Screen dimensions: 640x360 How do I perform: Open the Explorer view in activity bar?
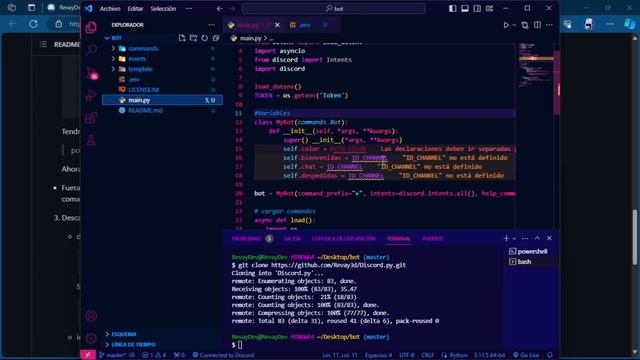point(91,27)
